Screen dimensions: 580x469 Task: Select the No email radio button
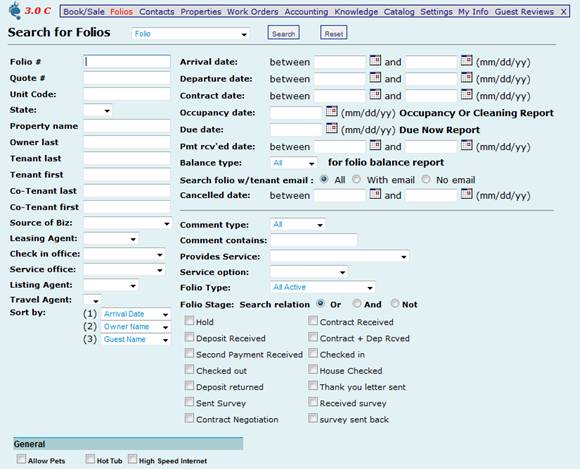pos(426,179)
